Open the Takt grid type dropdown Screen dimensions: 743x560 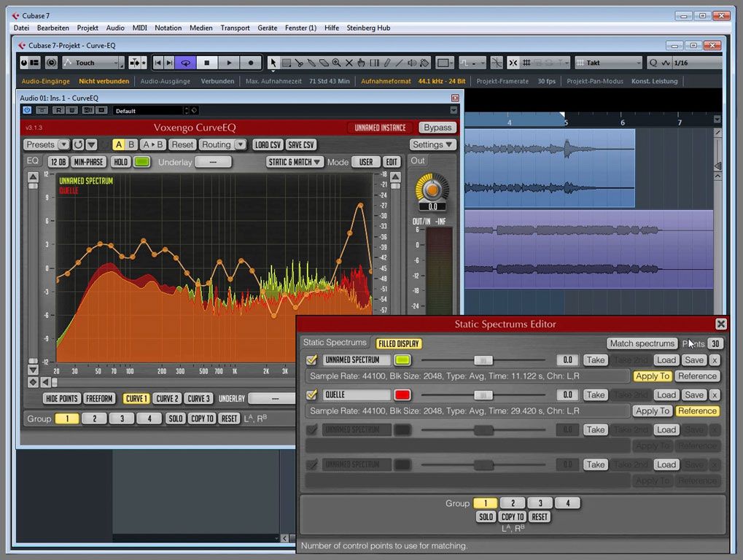608,63
